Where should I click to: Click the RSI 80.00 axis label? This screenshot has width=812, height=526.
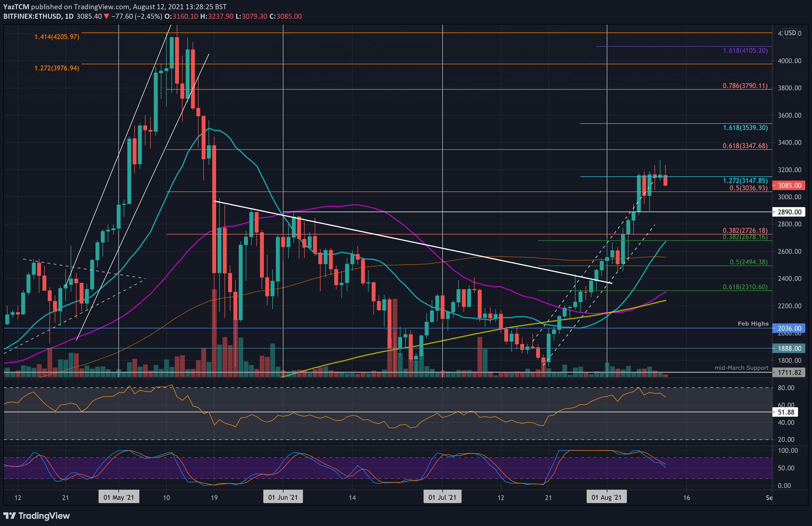(786, 388)
